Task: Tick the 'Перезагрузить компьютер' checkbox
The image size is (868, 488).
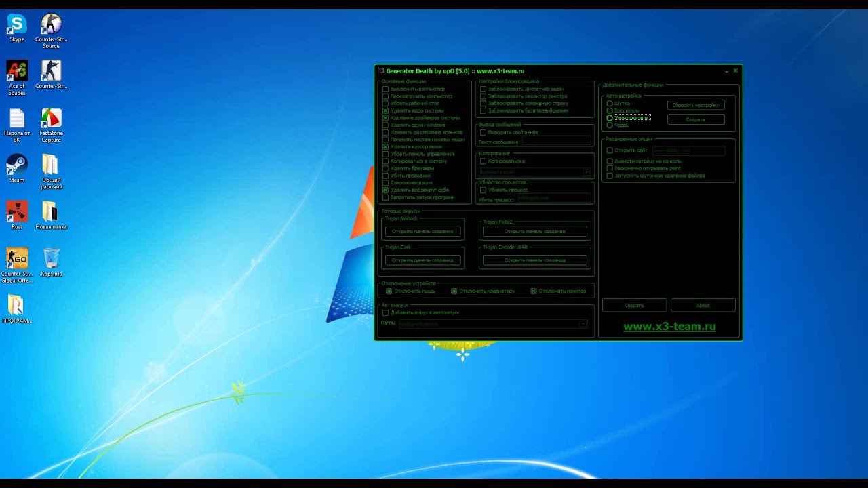Action: tap(386, 96)
